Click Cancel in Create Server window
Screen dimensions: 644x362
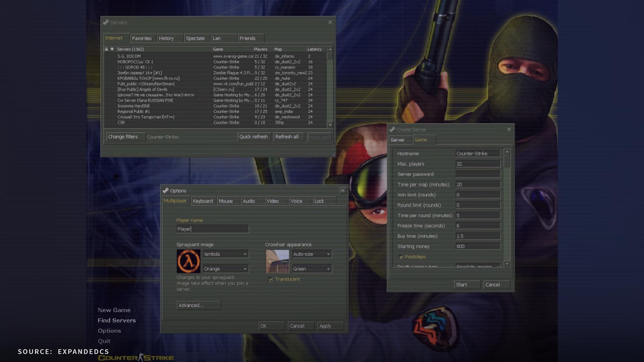pyautogui.click(x=497, y=285)
